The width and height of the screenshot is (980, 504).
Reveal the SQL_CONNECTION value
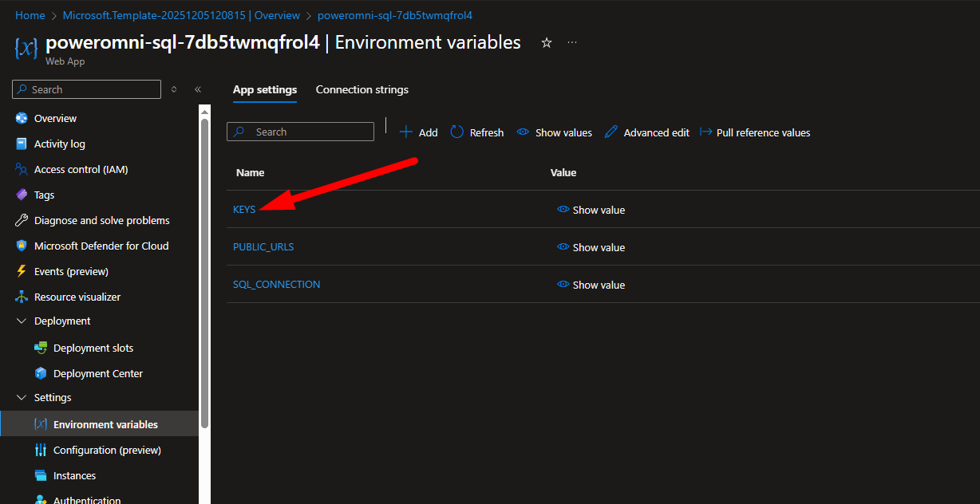point(591,285)
